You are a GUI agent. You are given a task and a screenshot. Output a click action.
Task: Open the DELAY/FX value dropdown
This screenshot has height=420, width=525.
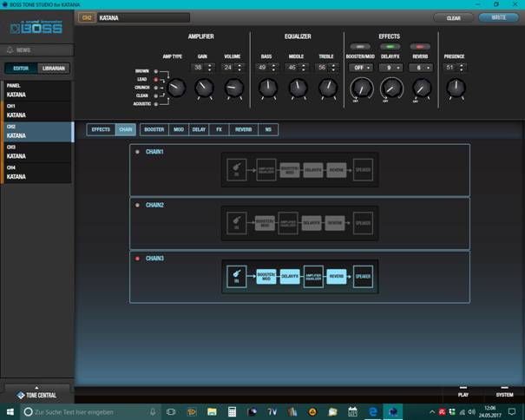[x=390, y=68]
